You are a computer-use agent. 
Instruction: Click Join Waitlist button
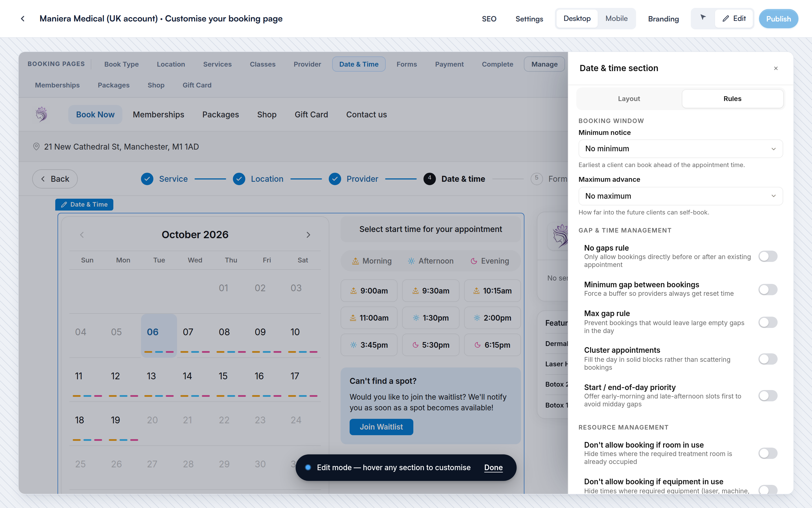(x=381, y=427)
